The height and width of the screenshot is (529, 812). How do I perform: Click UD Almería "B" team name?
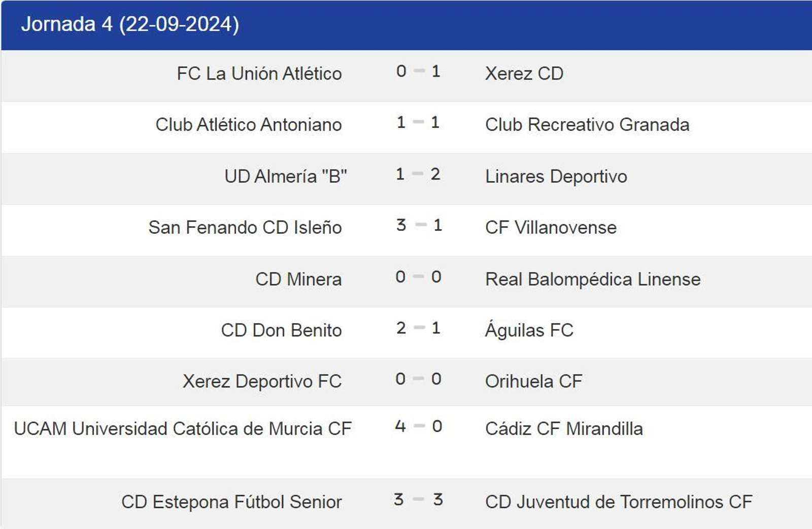click(285, 177)
